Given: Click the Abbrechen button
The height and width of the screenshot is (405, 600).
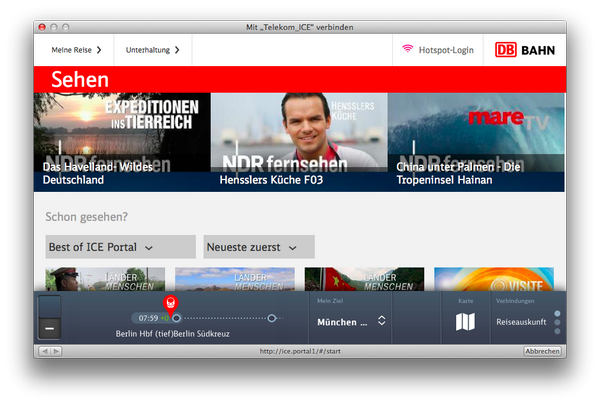Looking at the screenshot, I should coord(542,351).
